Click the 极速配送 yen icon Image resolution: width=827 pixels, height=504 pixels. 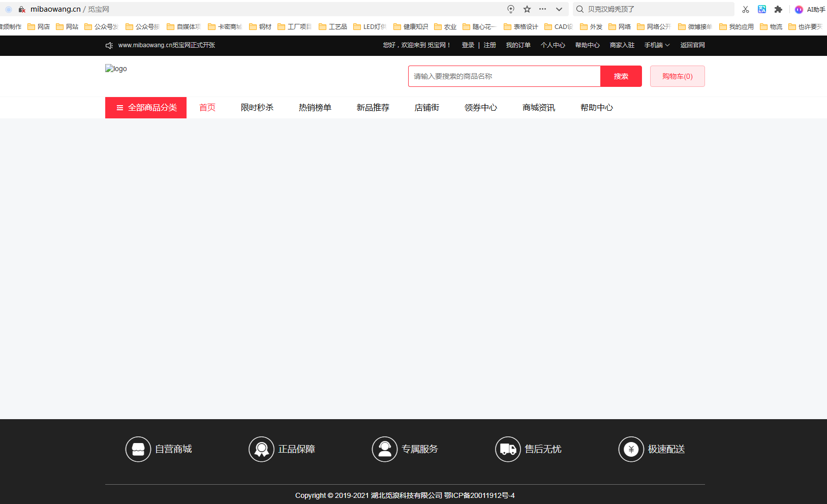coord(631,449)
